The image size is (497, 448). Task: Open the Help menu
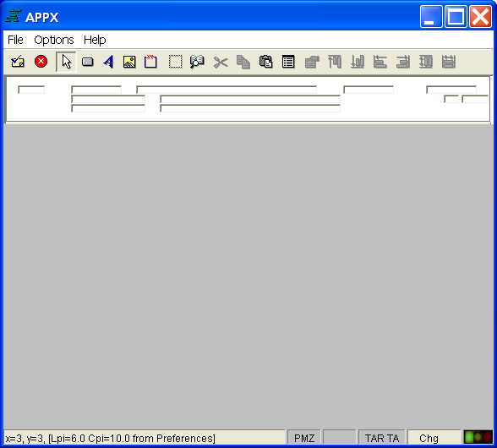95,40
